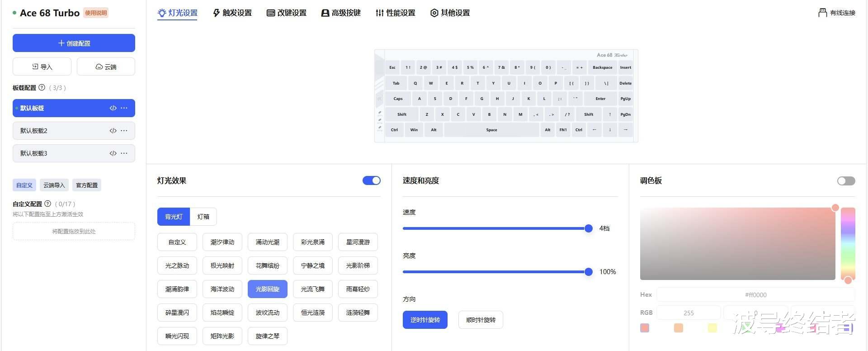The image size is (868, 351).
Task: Click the lightning icon of 触发设置
Action: pos(217,13)
